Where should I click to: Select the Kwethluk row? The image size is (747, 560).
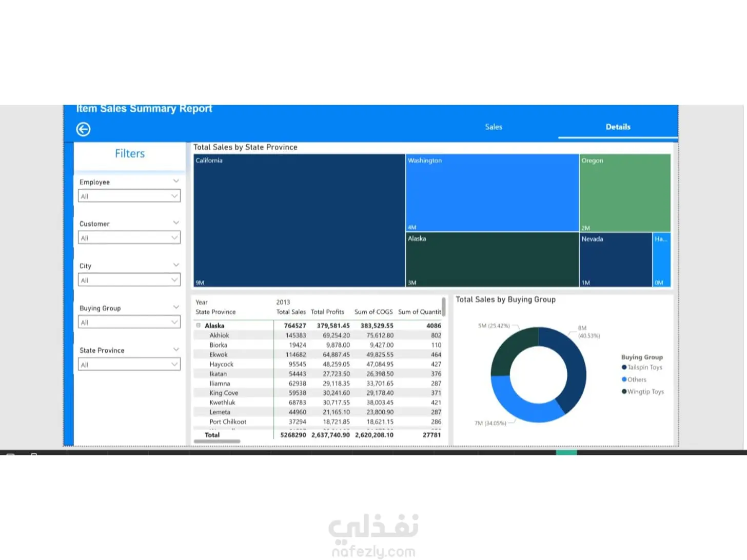click(x=318, y=403)
